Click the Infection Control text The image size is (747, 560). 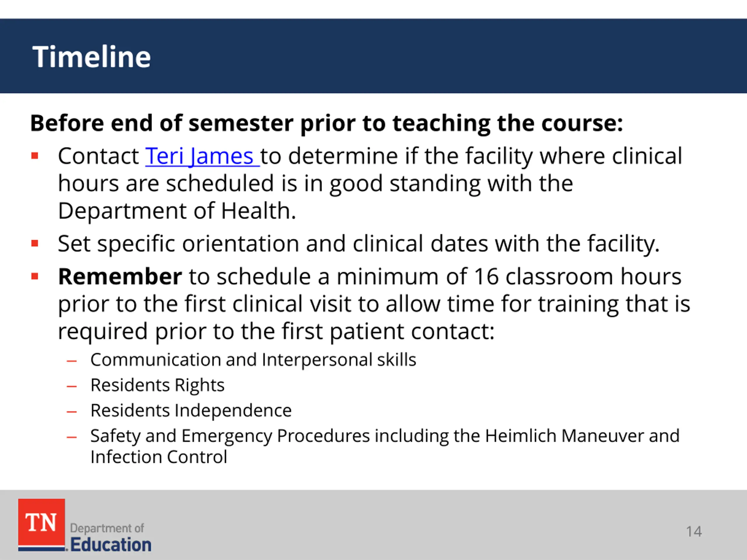159,457
